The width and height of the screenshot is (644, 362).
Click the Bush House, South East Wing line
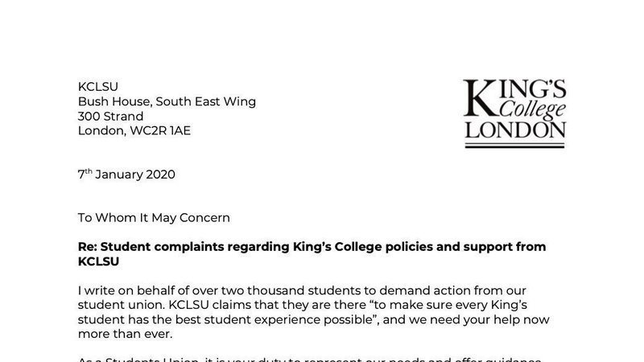(x=167, y=101)
